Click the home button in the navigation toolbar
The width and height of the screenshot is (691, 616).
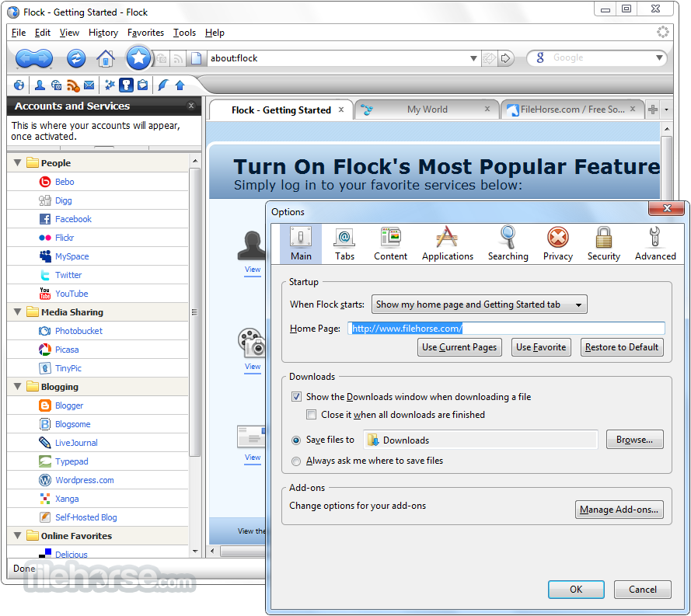click(x=105, y=58)
